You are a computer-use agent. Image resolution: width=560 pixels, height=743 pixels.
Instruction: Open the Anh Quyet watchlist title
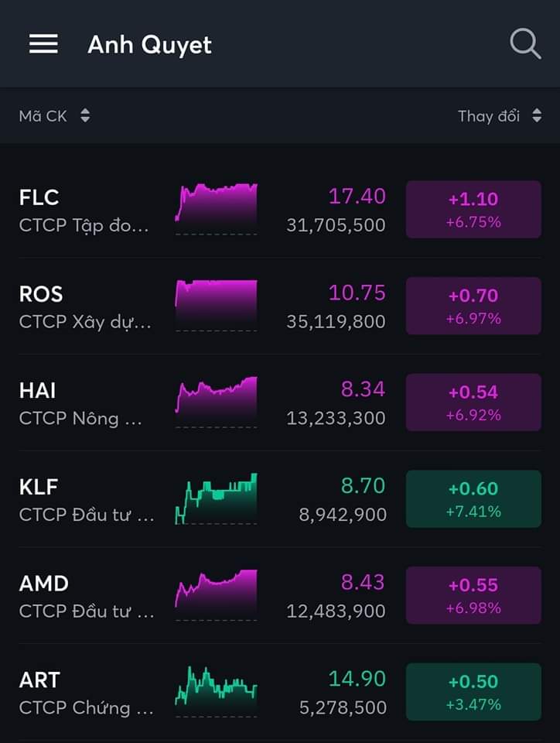(x=149, y=44)
